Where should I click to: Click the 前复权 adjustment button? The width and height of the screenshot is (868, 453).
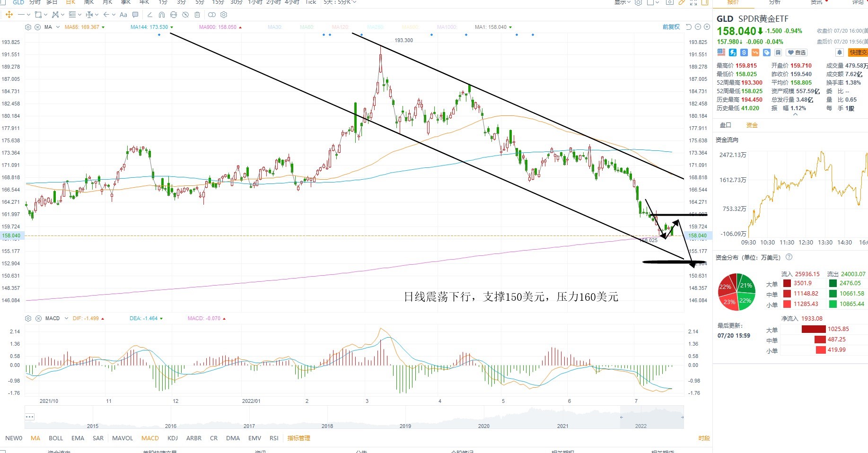[671, 27]
